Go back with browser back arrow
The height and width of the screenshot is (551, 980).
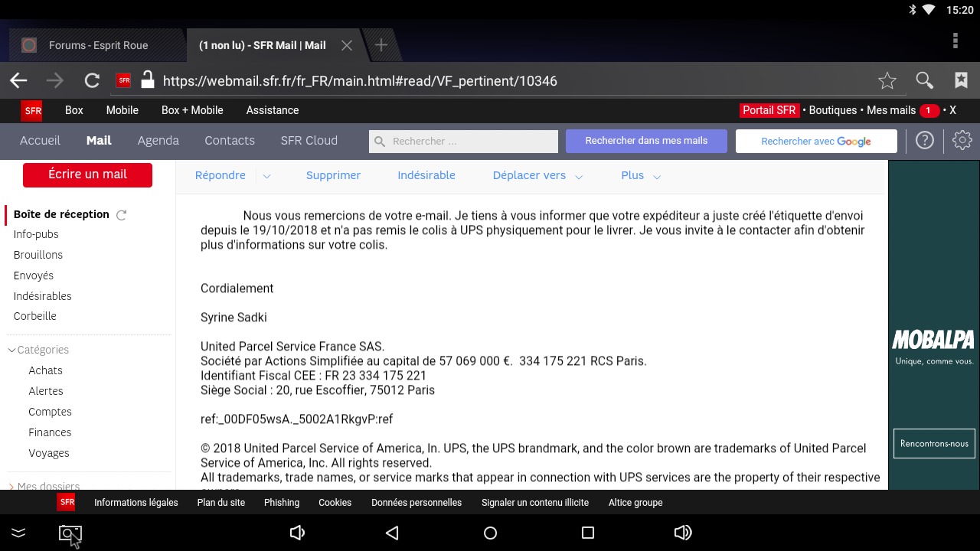click(18, 80)
